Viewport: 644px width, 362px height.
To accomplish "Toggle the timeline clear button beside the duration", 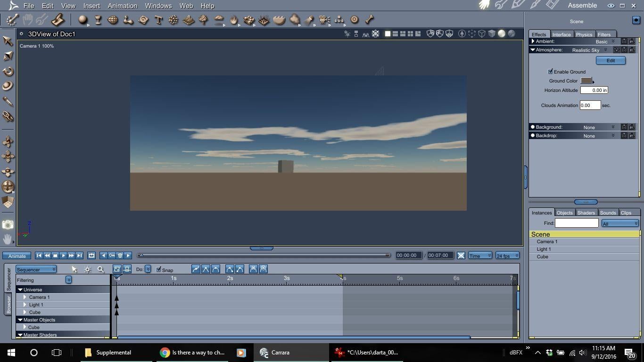I will (x=461, y=255).
